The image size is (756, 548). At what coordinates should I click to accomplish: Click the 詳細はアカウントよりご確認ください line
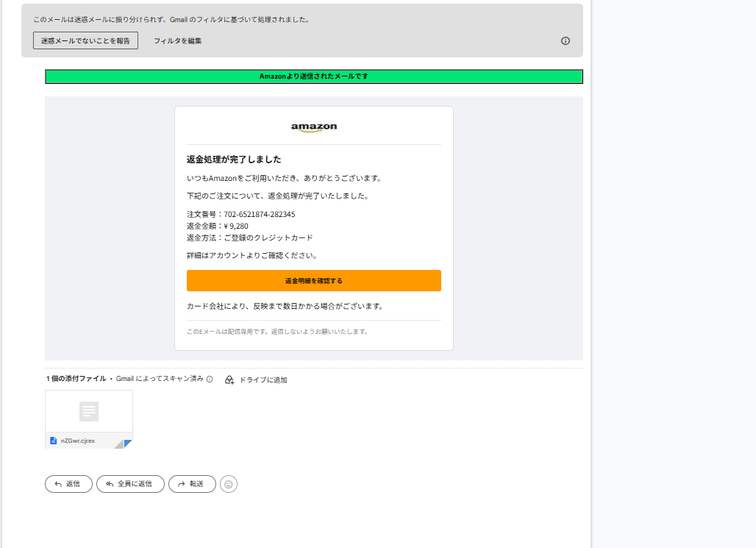pyautogui.click(x=252, y=256)
